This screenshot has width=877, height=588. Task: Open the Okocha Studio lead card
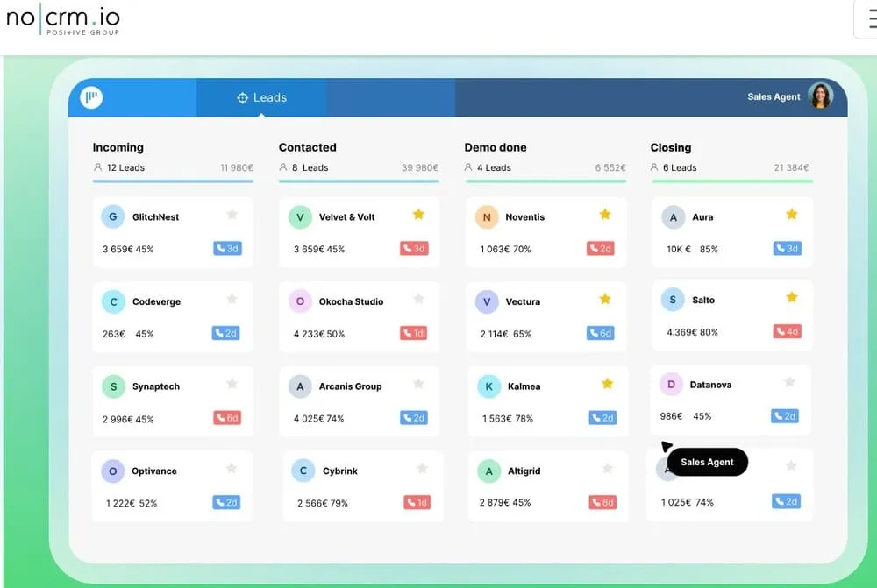[x=361, y=315]
